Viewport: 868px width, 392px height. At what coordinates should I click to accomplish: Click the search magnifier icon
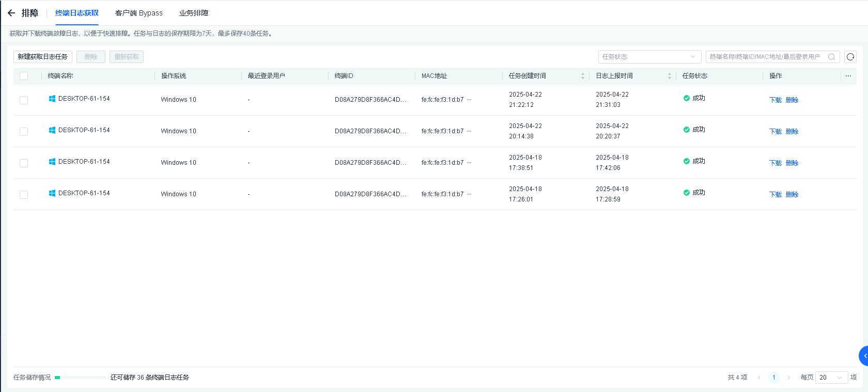coord(831,57)
